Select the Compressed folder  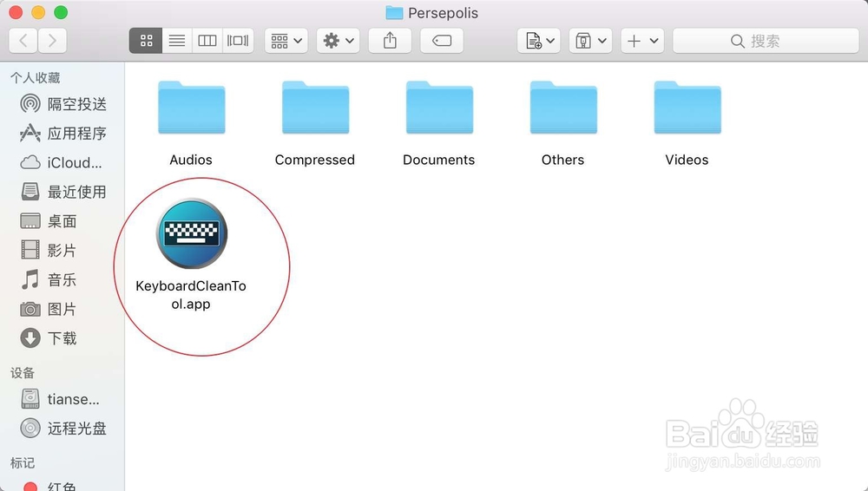[316, 108]
